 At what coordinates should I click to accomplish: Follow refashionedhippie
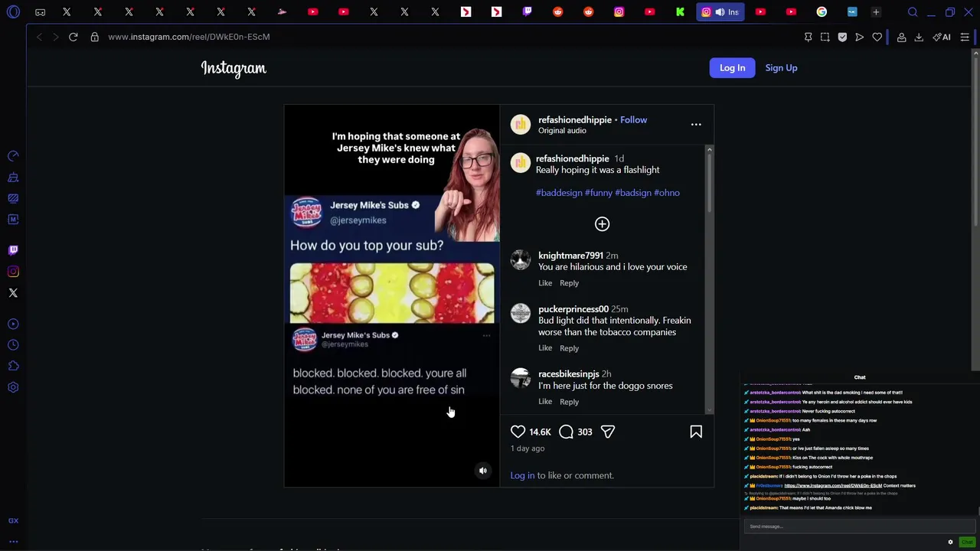point(633,120)
